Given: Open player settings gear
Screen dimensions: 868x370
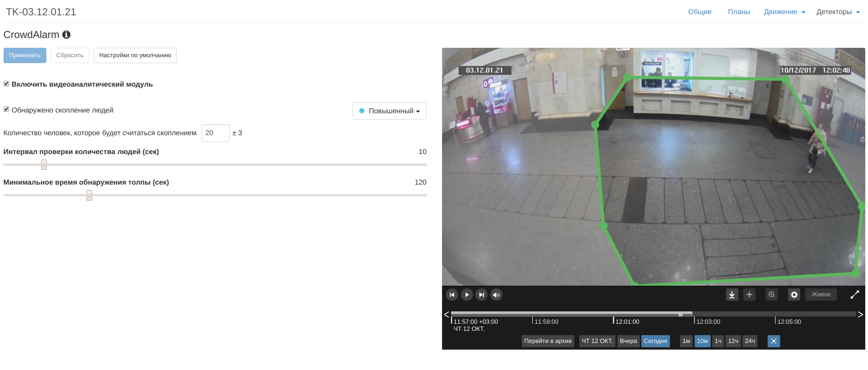Looking at the screenshot, I should tap(794, 295).
